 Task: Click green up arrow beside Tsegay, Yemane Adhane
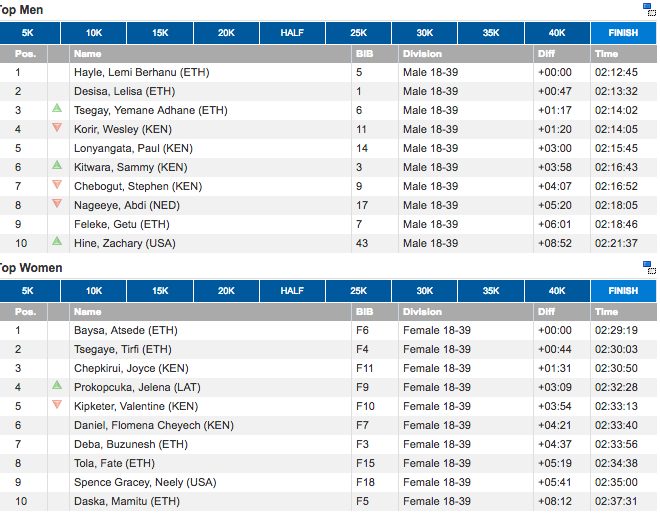coord(57,109)
